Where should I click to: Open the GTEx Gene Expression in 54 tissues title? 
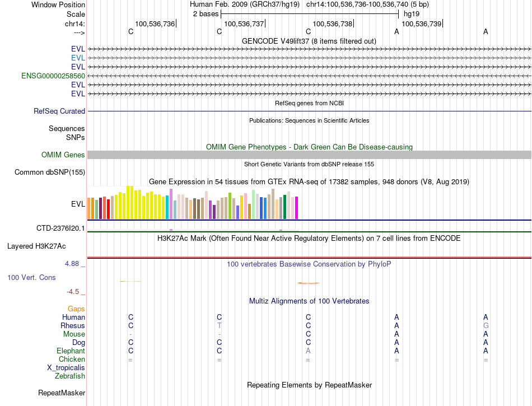point(309,182)
